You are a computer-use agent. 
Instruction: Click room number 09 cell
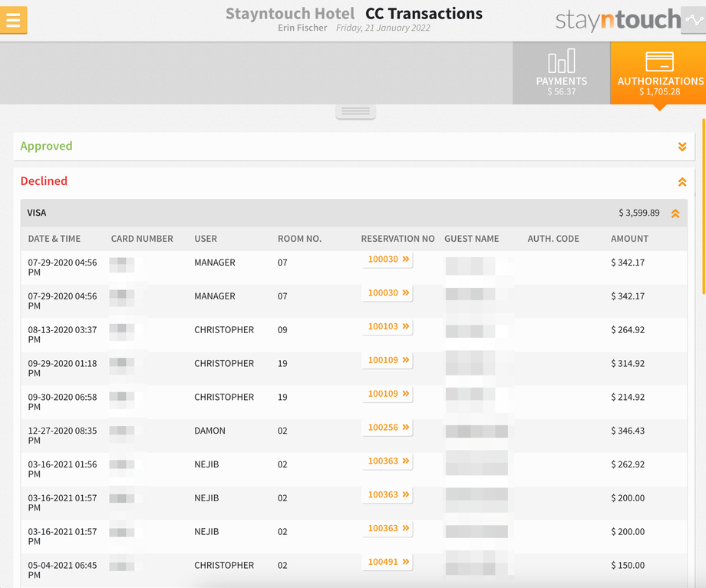click(x=282, y=330)
